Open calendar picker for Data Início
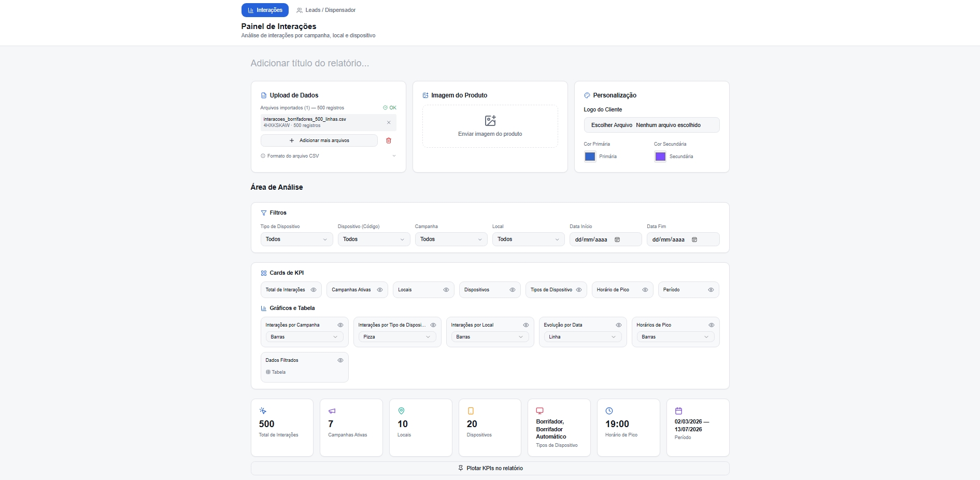The image size is (980, 480). tap(617, 239)
